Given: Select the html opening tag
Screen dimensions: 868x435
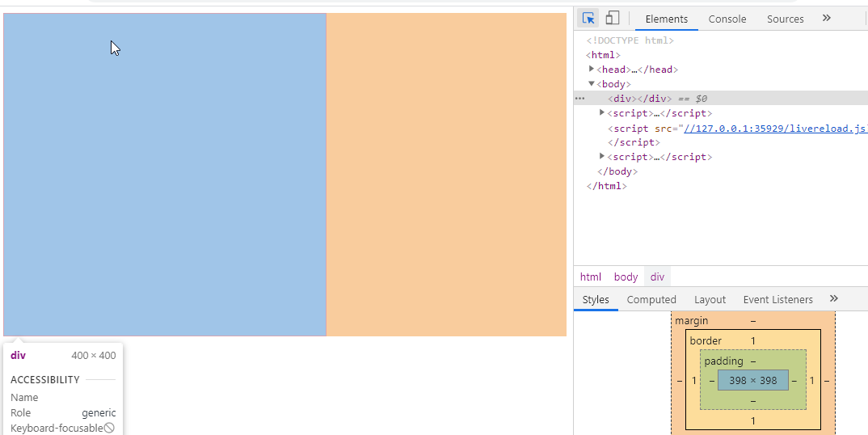Looking at the screenshot, I should [x=603, y=55].
